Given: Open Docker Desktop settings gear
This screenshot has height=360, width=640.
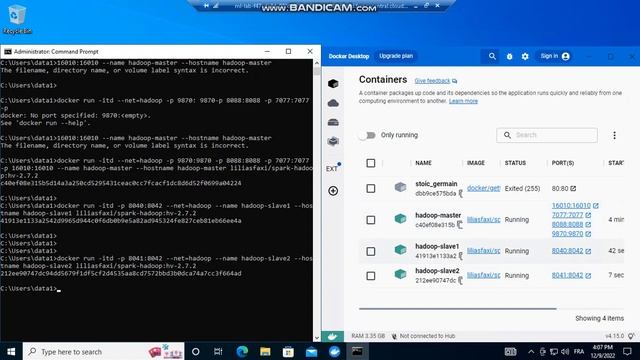Looking at the screenshot, I should (525, 56).
